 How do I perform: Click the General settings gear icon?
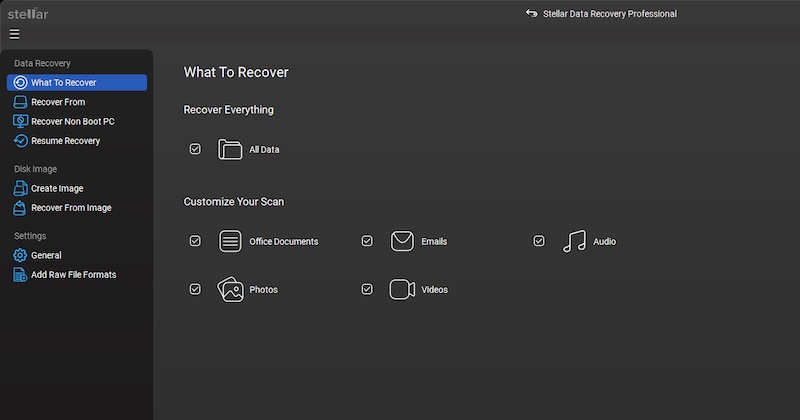20,255
